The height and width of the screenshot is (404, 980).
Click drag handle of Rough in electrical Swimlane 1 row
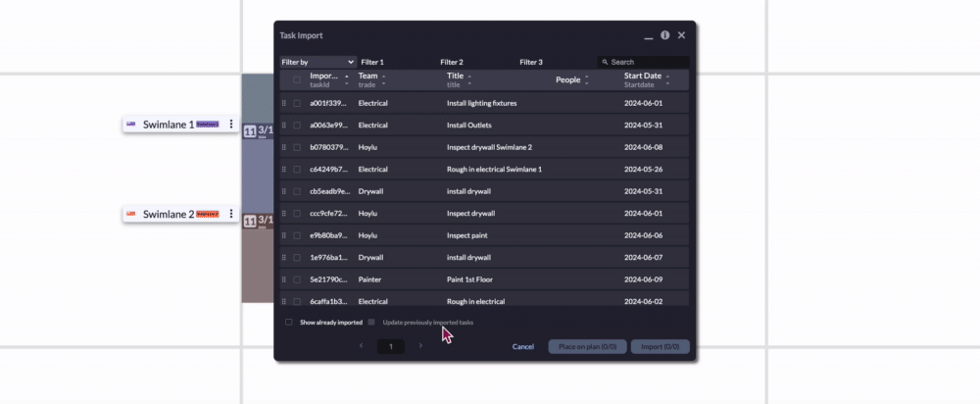point(284,169)
